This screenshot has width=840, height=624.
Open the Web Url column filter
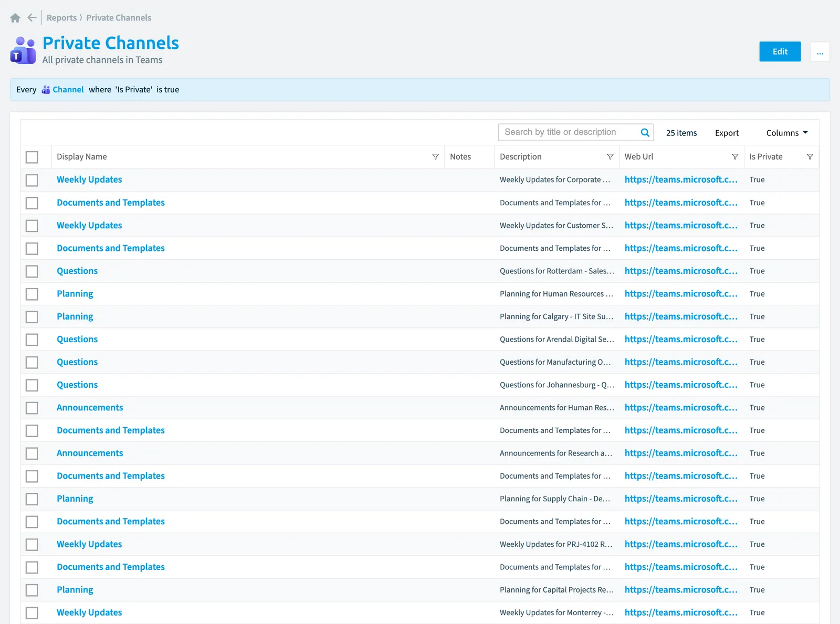click(x=735, y=157)
